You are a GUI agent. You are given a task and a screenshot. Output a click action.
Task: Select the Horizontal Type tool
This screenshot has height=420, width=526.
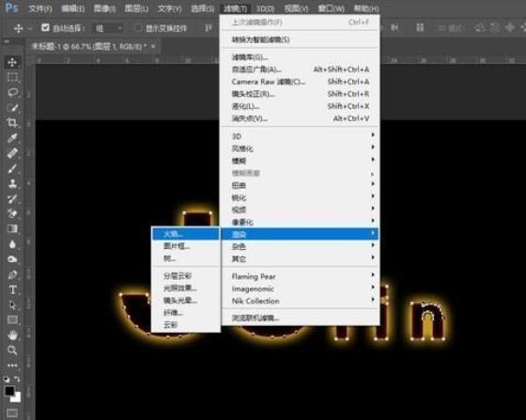[12, 289]
